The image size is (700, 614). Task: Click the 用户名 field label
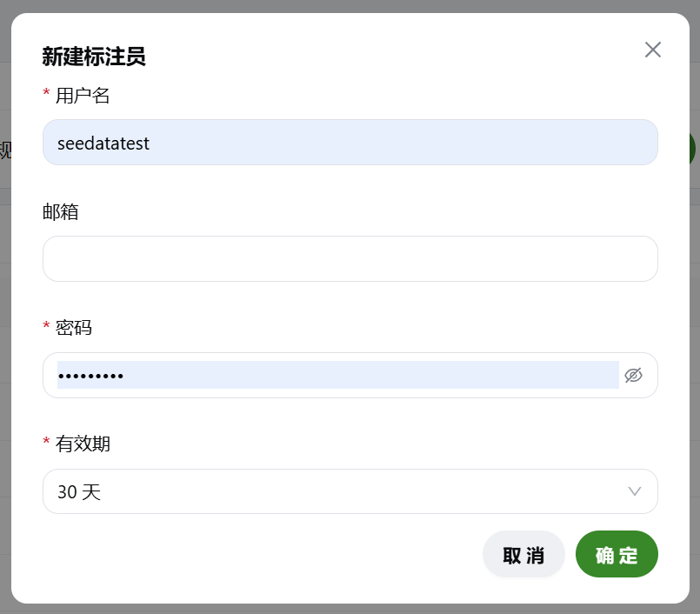tap(83, 96)
